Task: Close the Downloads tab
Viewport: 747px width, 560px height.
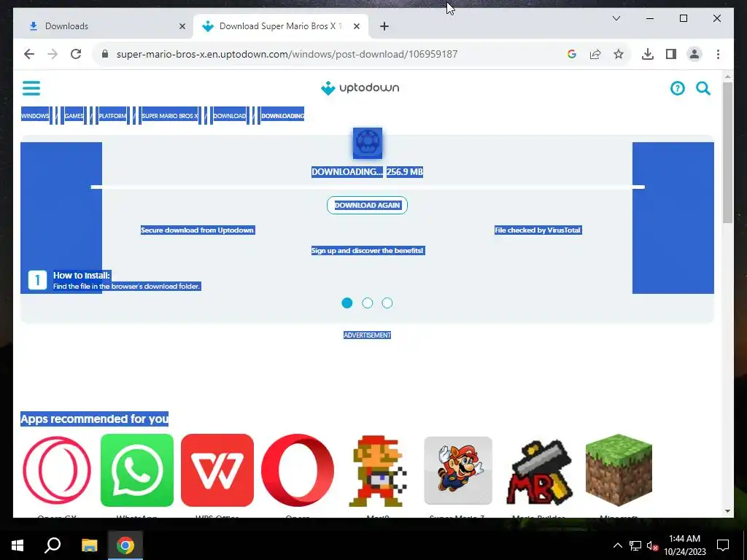Action: point(182,26)
